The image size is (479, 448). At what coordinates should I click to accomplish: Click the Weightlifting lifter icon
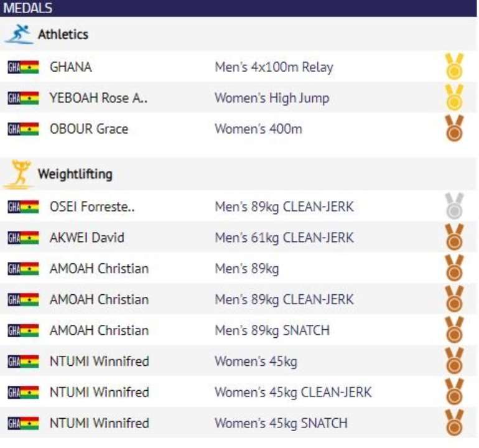(19, 174)
